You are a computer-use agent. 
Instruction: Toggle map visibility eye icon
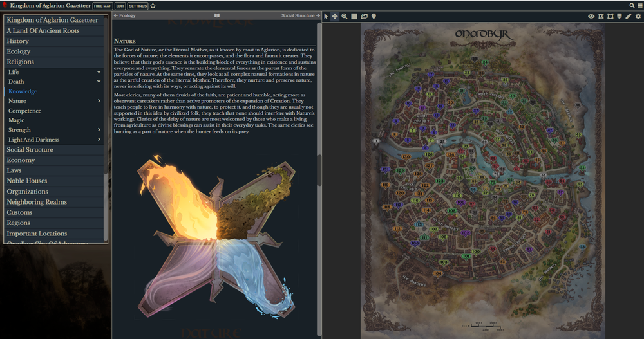coord(591,16)
